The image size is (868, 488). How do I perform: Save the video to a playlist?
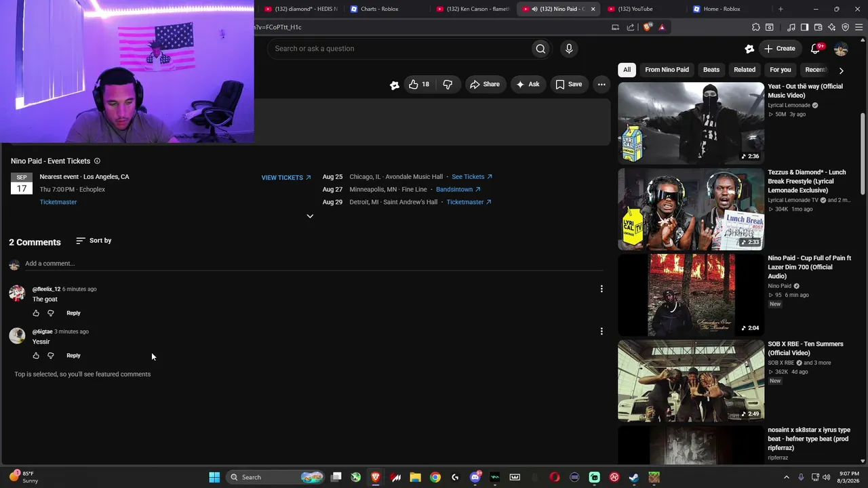point(569,84)
